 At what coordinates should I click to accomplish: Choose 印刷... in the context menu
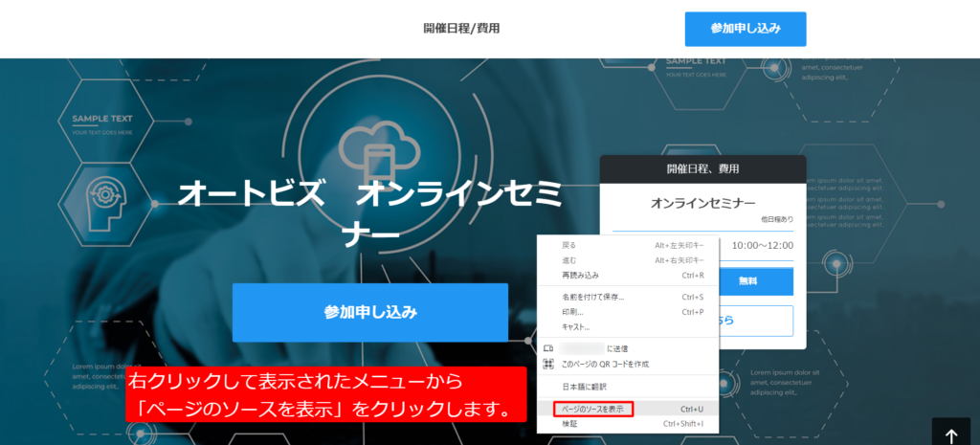(628, 312)
